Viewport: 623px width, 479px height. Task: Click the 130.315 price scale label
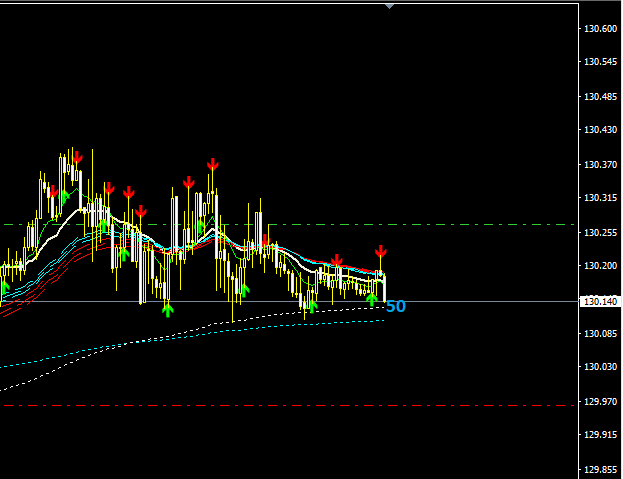coord(600,197)
